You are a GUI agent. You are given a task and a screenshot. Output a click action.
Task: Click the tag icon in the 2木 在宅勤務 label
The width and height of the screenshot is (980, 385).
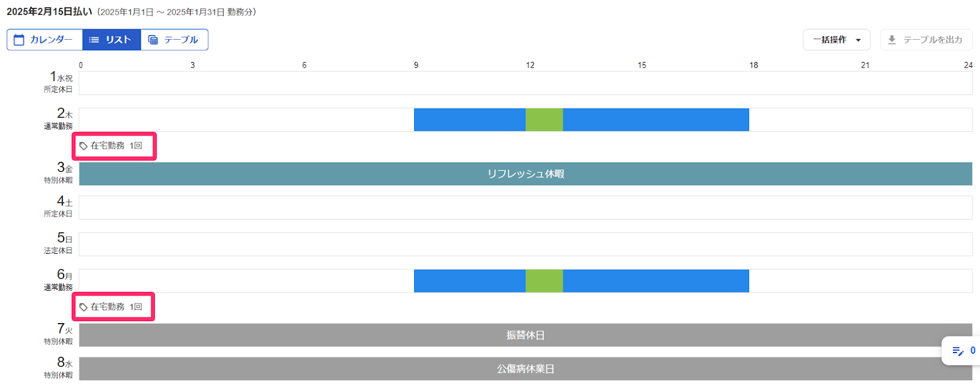click(x=83, y=146)
